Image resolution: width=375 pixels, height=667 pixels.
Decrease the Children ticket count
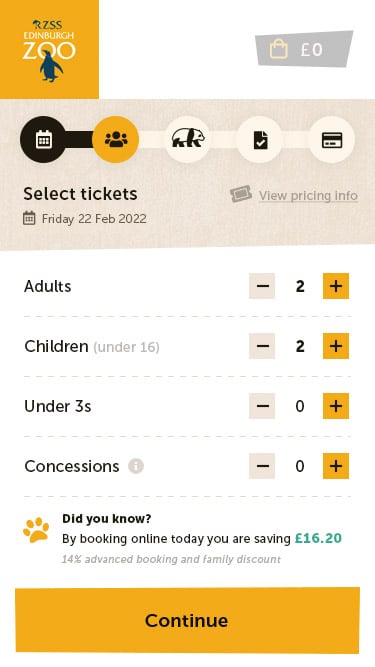click(x=262, y=346)
